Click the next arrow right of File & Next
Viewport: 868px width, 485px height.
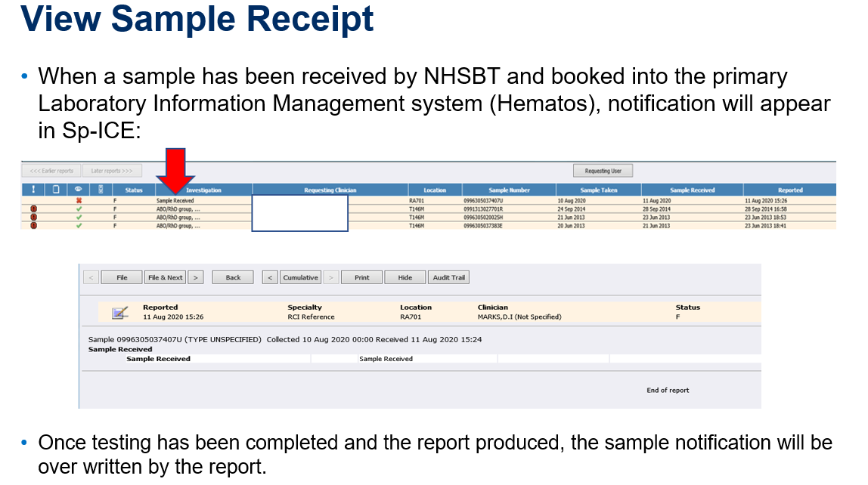point(195,277)
